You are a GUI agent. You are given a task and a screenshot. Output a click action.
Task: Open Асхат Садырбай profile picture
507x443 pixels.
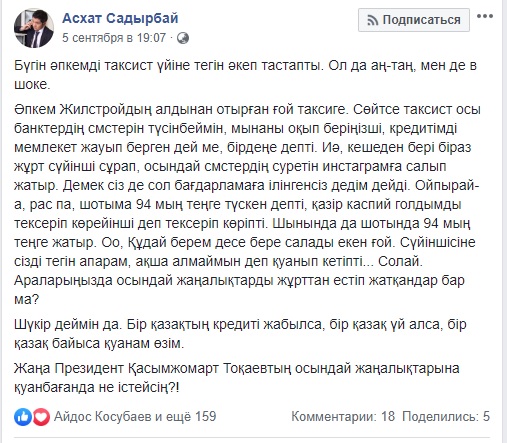(x=34, y=28)
